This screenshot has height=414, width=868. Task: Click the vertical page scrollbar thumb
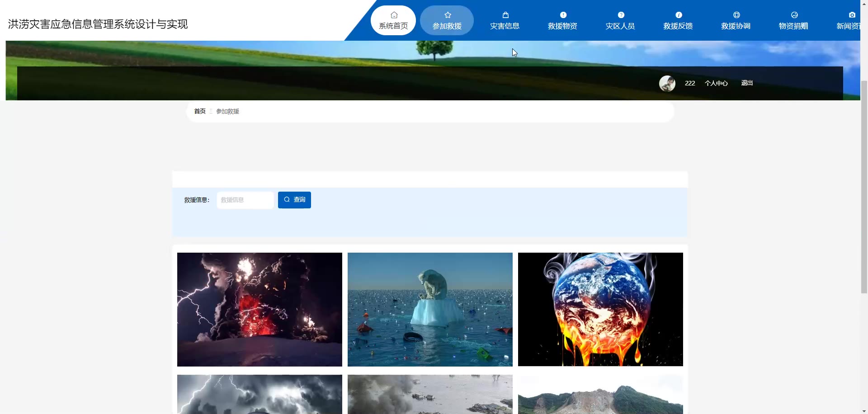(x=864, y=187)
